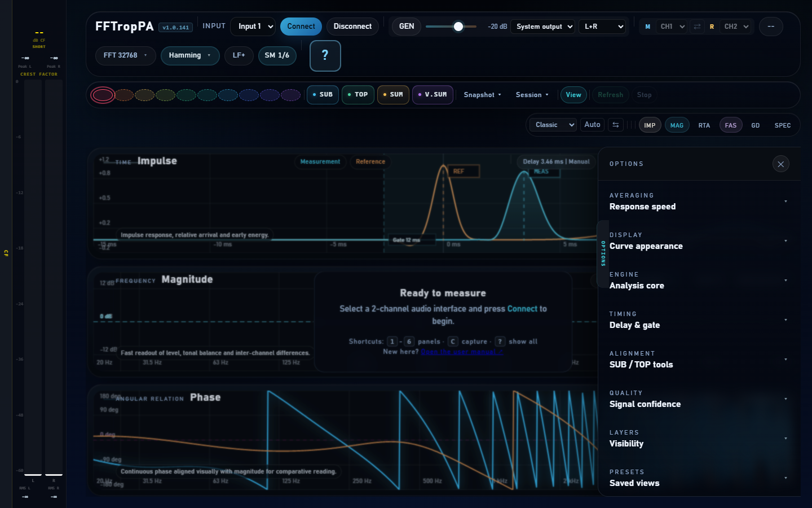The image size is (812, 508).
Task: Switch to the RTA view tab
Action: coord(704,125)
